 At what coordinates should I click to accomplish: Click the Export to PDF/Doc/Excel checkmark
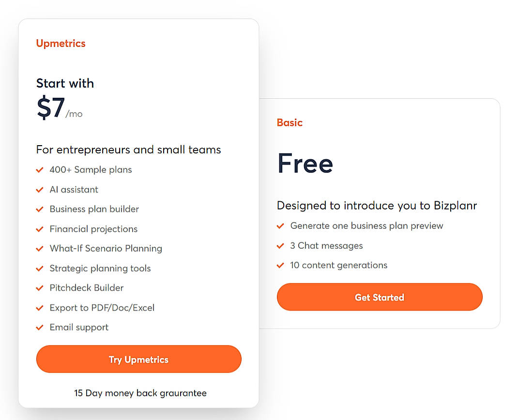coord(40,308)
